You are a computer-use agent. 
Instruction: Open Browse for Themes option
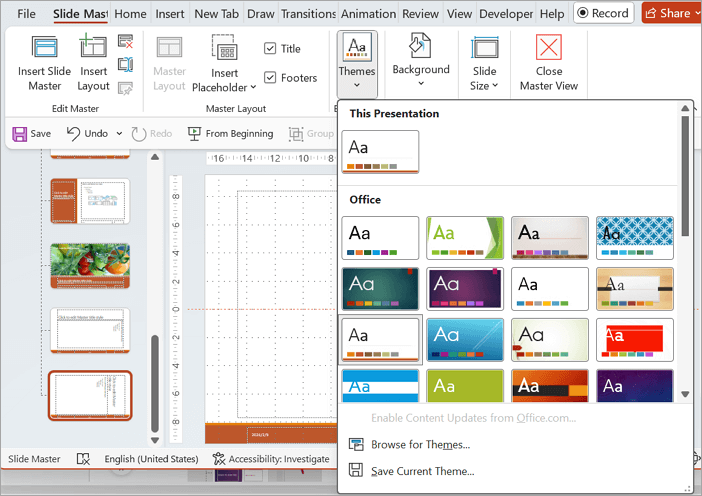click(420, 444)
